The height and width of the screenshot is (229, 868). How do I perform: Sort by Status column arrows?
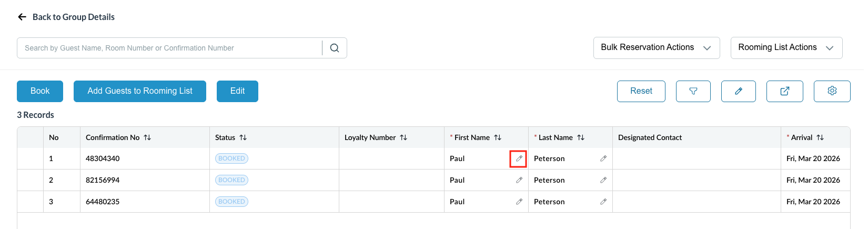pyautogui.click(x=243, y=137)
